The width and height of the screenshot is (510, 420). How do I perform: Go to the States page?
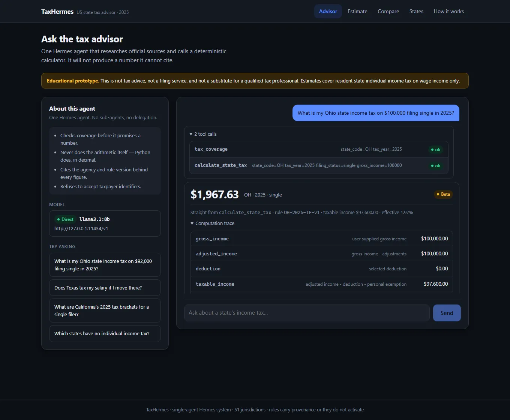click(x=416, y=11)
